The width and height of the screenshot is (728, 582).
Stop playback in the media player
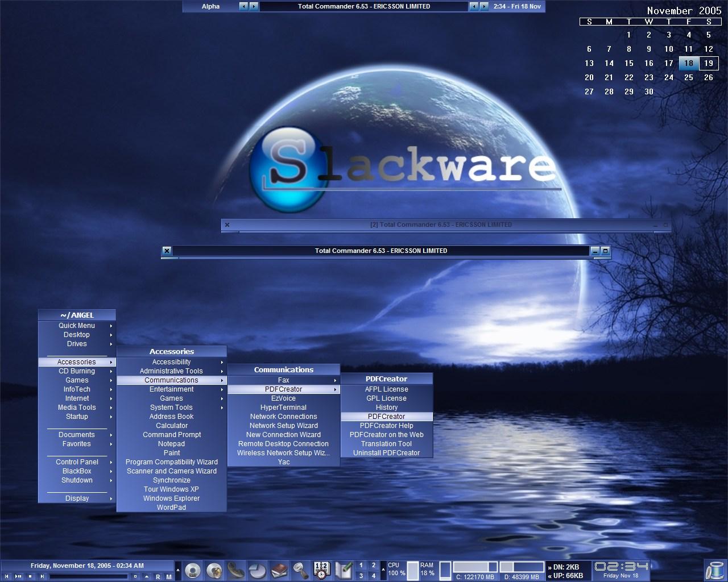click(x=30, y=576)
